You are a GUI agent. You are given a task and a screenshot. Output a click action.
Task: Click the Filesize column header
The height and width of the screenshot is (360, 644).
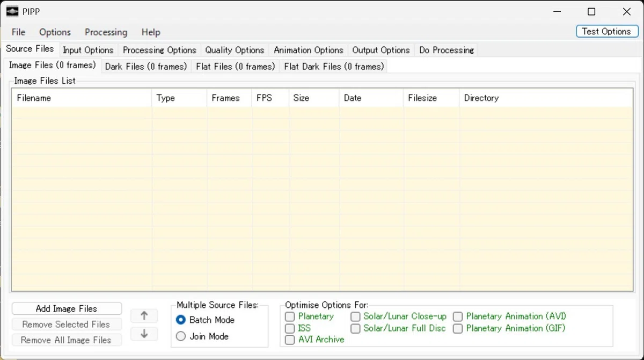click(x=431, y=98)
